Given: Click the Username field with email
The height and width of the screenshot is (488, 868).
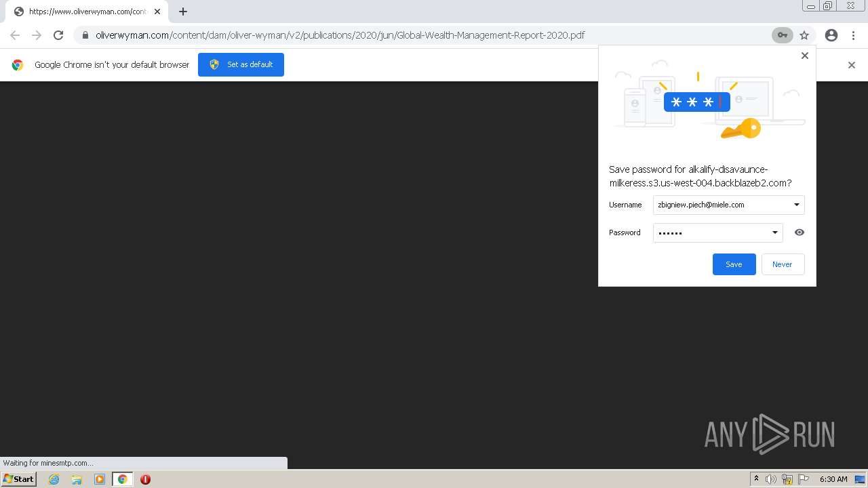Looking at the screenshot, I should point(728,205).
